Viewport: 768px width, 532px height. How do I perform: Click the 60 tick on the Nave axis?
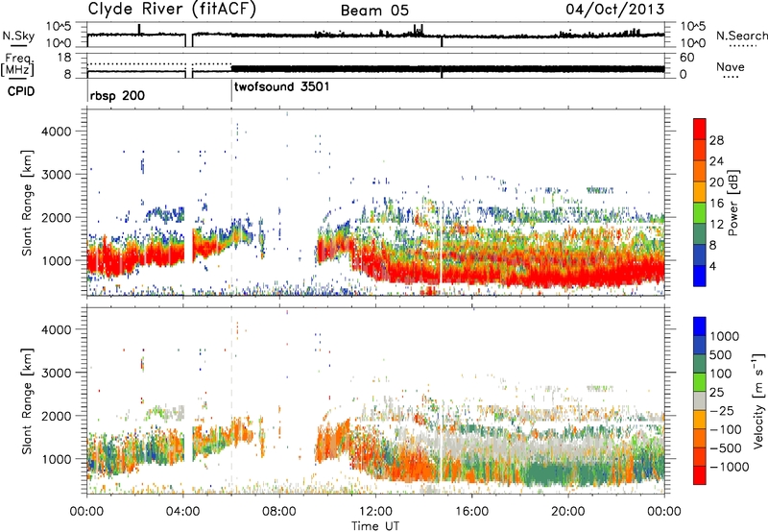click(x=687, y=58)
